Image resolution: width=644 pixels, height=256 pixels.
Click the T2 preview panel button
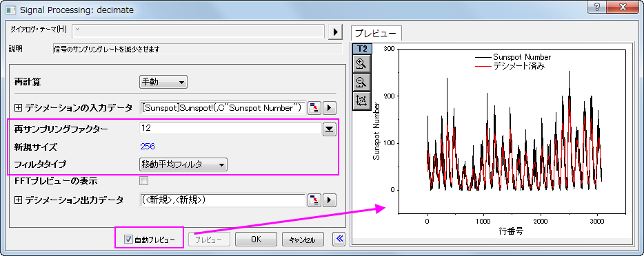[363, 48]
